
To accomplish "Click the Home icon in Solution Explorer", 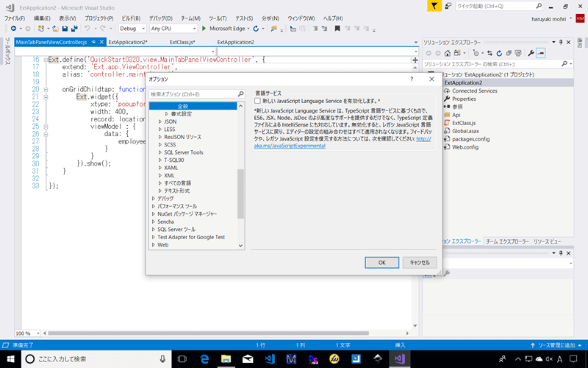I will click(448, 53).
